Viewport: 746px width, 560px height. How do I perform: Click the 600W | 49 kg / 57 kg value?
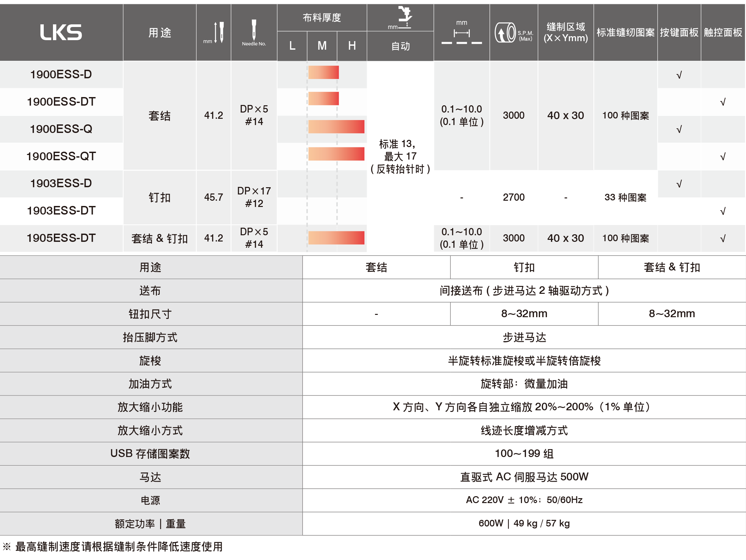pos(524,523)
